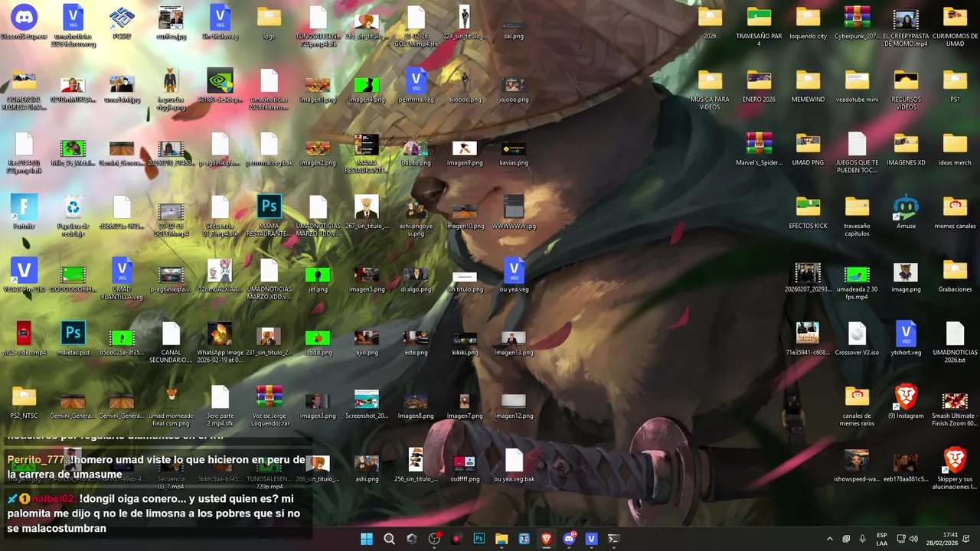Open ytshort.veg project file
The image size is (980, 551).
click(x=906, y=339)
